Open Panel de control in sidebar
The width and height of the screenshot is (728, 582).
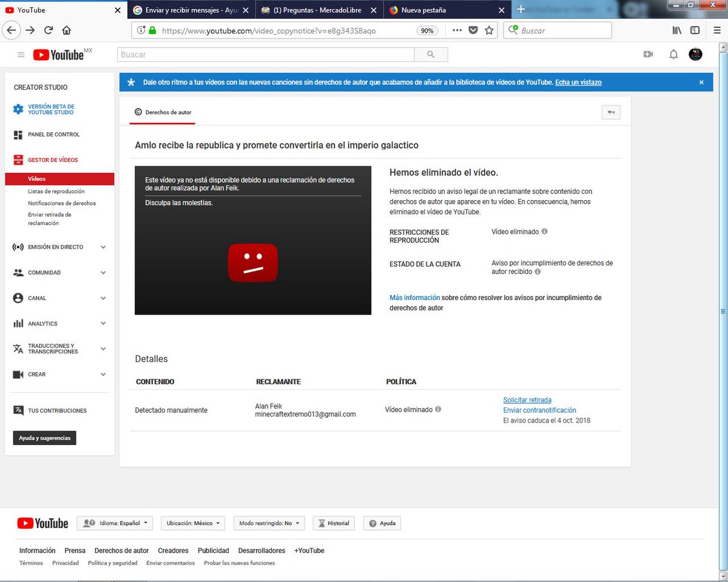pyautogui.click(x=53, y=135)
